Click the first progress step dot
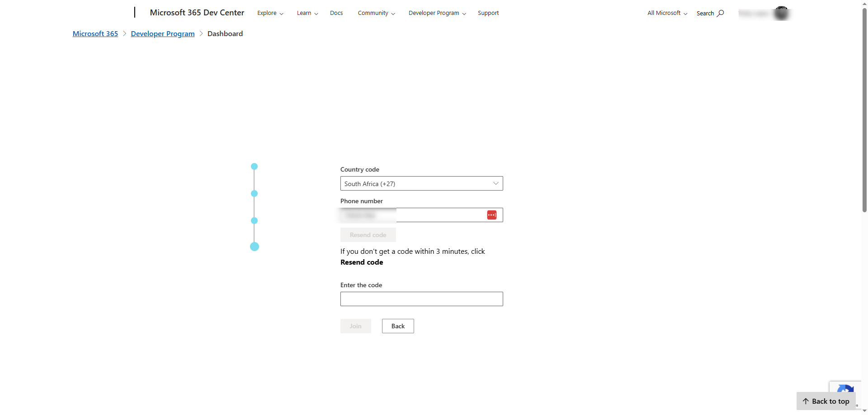Viewport: 868px width, 415px height. pos(255,167)
